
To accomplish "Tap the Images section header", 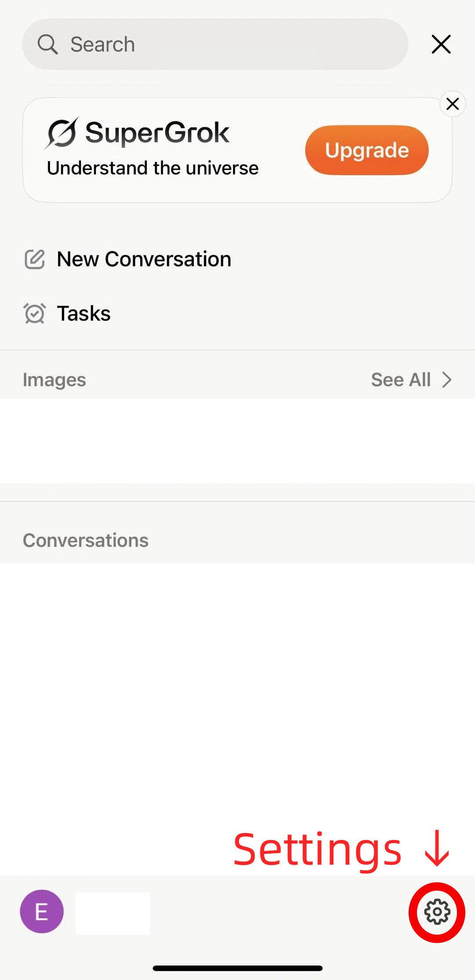I will tap(55, 379).
